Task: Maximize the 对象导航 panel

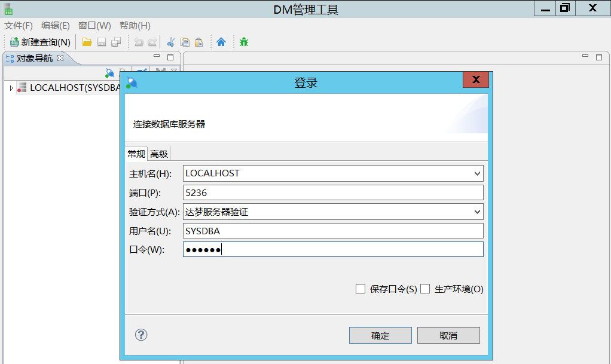Action: [x=170, y=57]
